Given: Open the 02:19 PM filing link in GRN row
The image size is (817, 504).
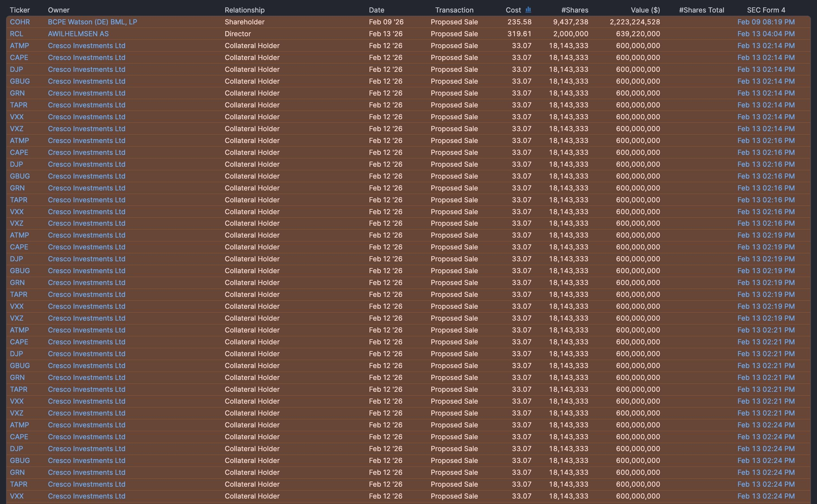Looking at the screenshot, I should pos(766,283).
